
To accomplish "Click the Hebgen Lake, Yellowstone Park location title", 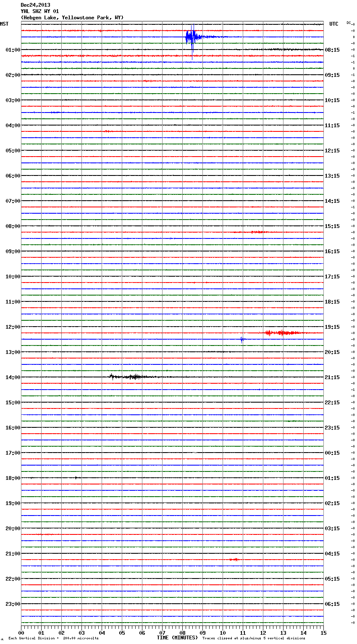I will coord(72,18).
